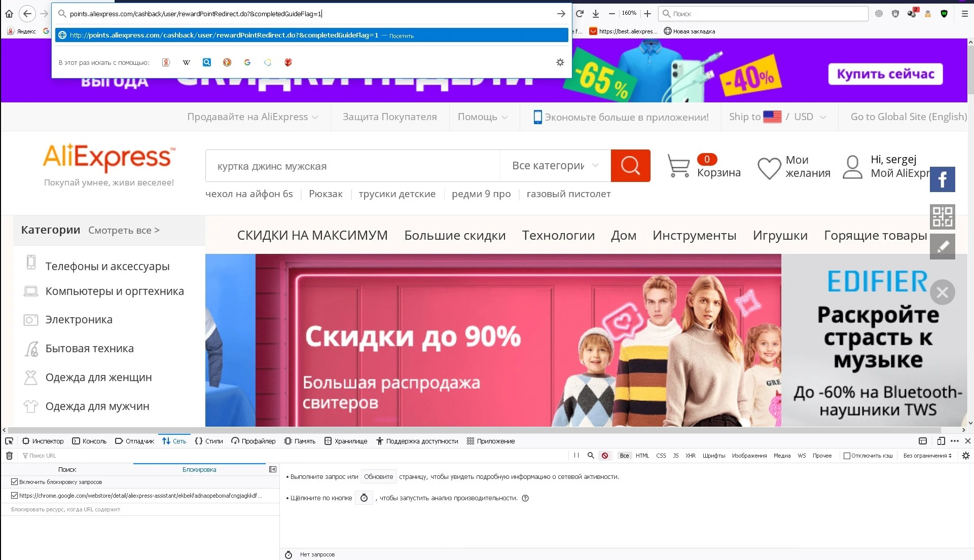Filter network requests by CSS
This screenshot has height=560, width=974.
(661, 456)
